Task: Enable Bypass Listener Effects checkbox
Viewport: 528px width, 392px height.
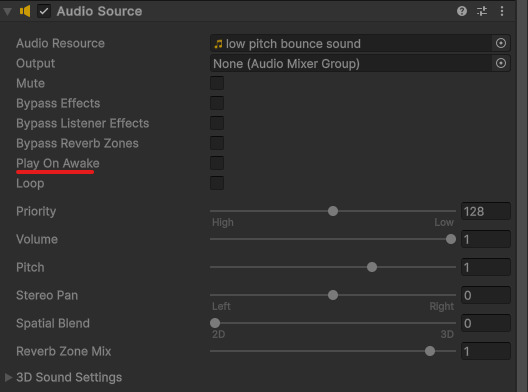Action: (x=217, y=123)
